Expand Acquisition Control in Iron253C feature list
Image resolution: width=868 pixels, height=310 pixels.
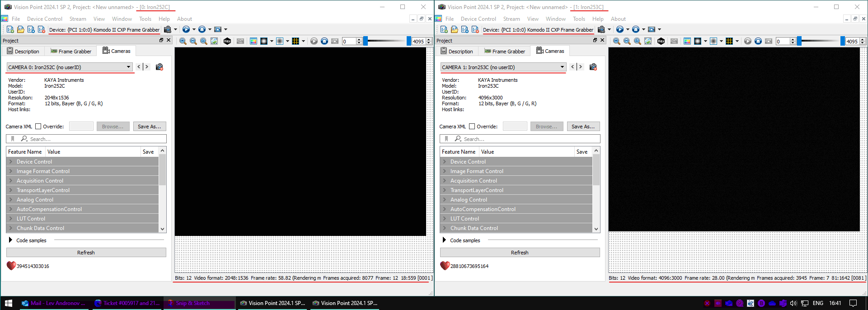click(x=445, y=180)
